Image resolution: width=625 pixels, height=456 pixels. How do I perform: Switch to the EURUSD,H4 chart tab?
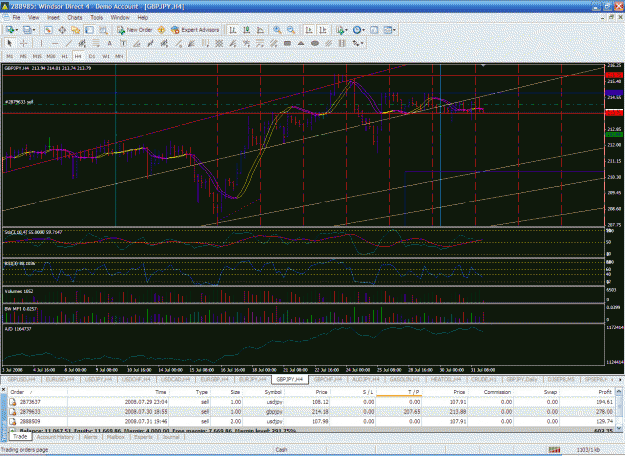point(59,379)
